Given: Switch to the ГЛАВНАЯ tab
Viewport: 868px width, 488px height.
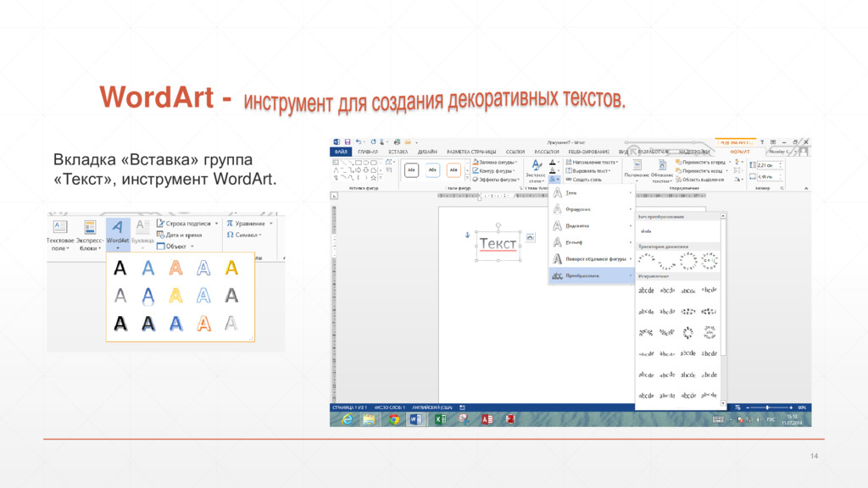Looking at the screenshot, I should [x=368, y=152].
